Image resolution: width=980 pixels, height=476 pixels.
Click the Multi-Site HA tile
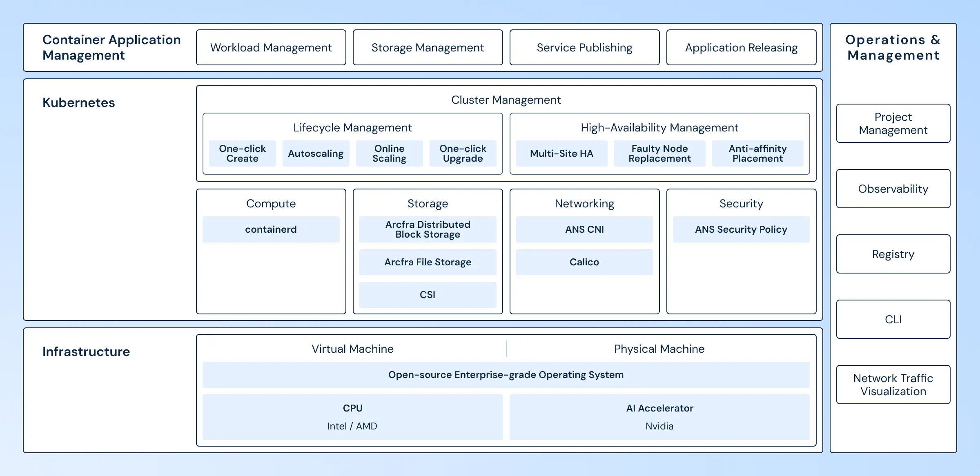[x=561, y=153]
